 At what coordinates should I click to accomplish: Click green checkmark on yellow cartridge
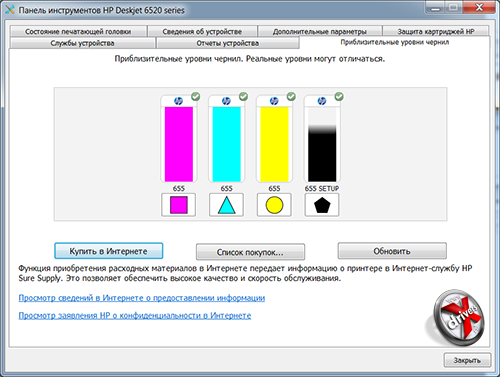click(291, 97)
